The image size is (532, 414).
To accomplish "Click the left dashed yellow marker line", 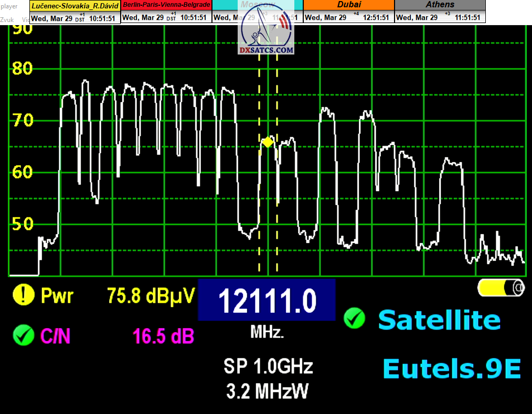I will click(x=259, y=210).
